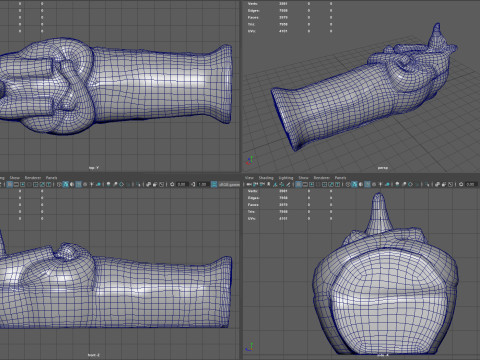Click exposure icon in front view toolbar
This screenshot has width=480, height=360.
172,184
